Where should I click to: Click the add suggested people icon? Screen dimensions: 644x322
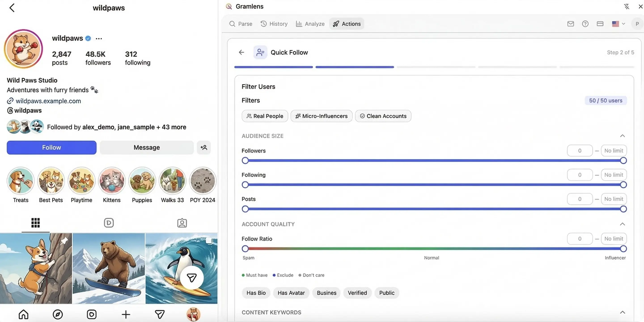click(x=204, y=148)
